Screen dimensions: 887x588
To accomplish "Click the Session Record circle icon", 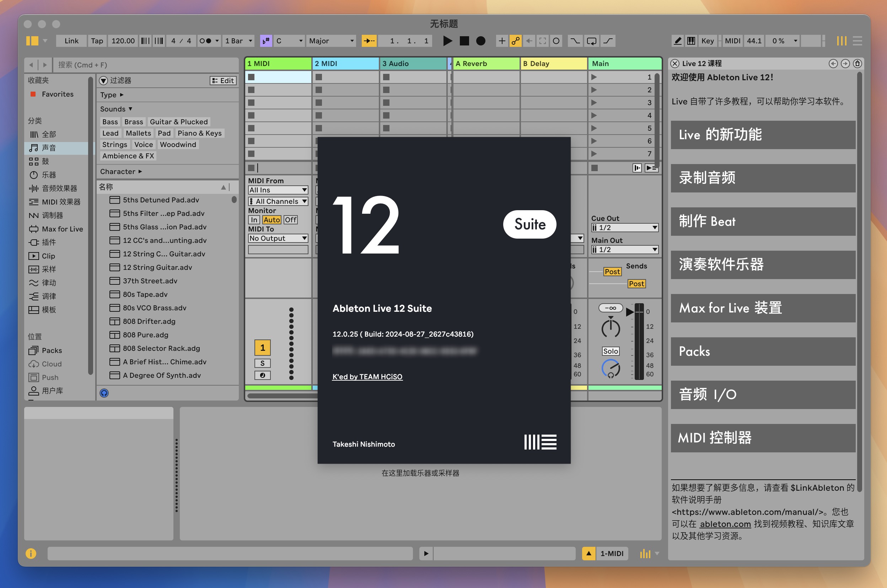I will [556, 41].
